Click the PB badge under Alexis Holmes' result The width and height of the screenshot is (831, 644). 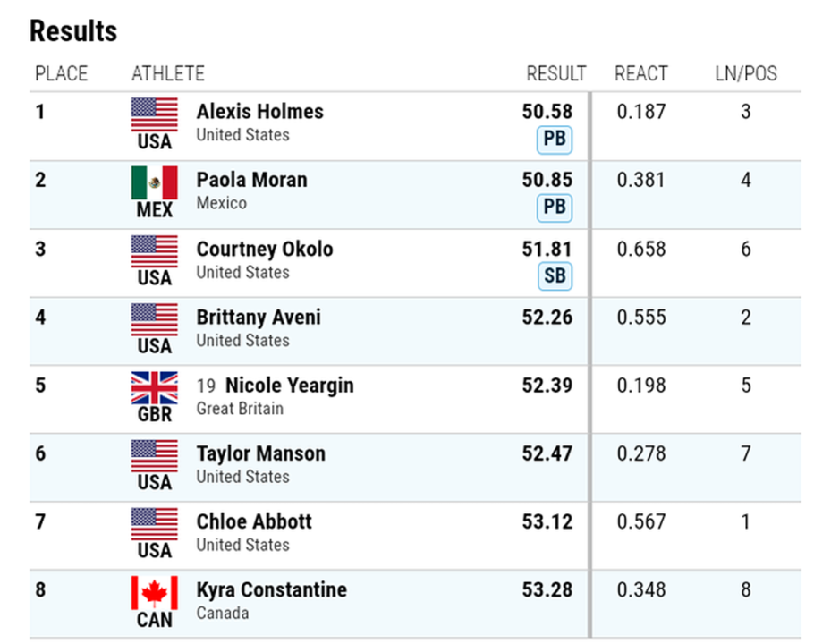tap(554, 140)
